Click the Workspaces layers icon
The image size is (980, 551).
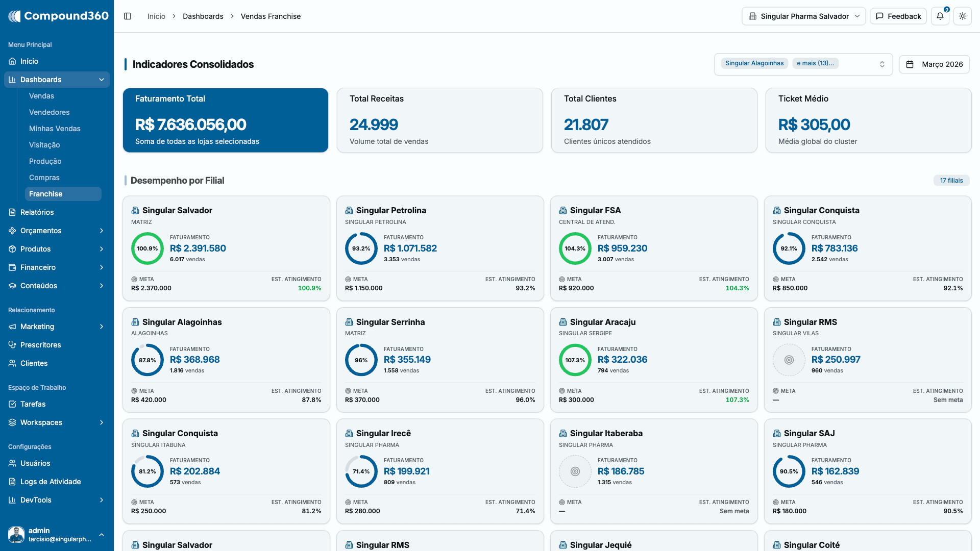[x=12, y=422]
